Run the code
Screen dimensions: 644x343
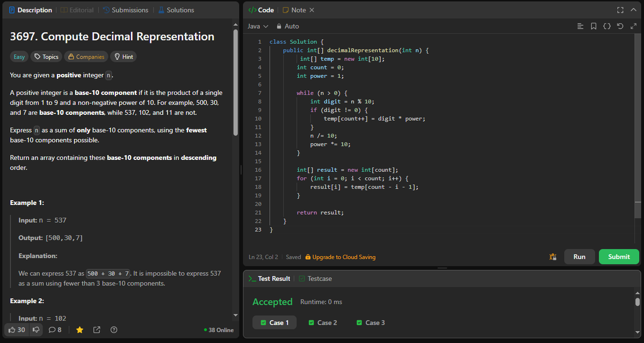580,257
